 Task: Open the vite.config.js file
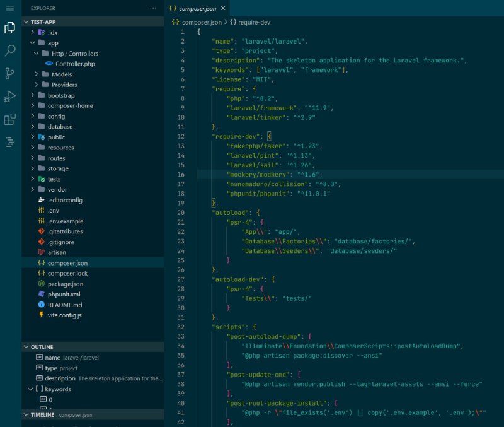tap(93, 315)
